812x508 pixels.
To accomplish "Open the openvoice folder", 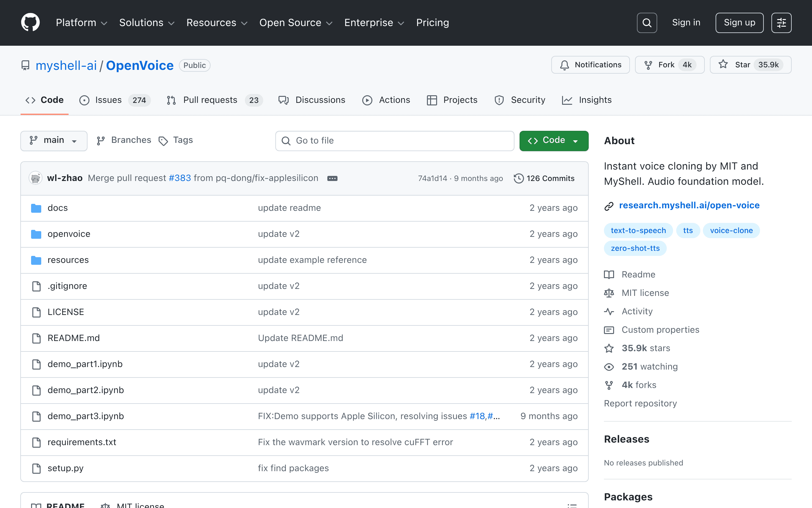I will [x=69, y=234].
